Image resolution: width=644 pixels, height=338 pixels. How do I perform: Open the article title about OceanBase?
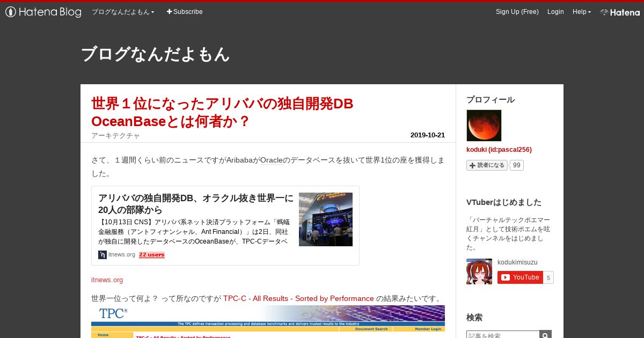click(222, 112)
